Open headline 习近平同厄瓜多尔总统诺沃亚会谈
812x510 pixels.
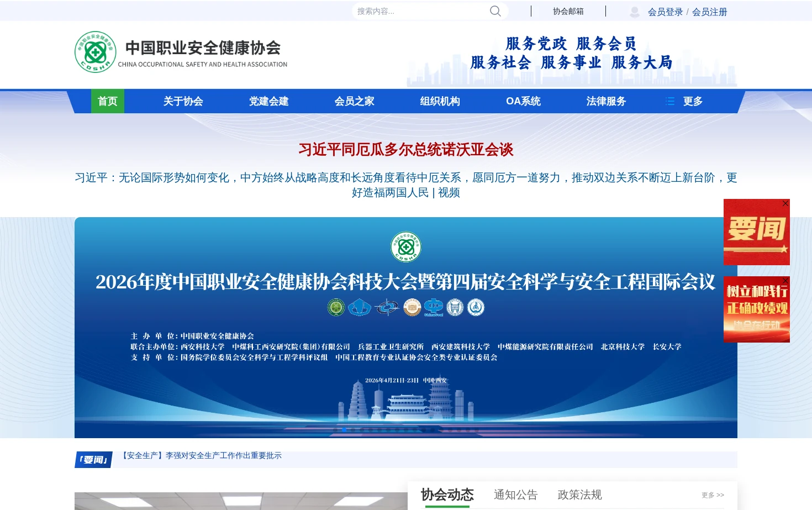coord(406,149)
